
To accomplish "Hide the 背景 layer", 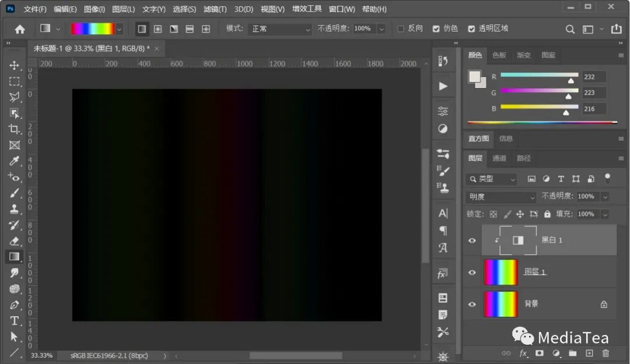I will pos(472,304).
